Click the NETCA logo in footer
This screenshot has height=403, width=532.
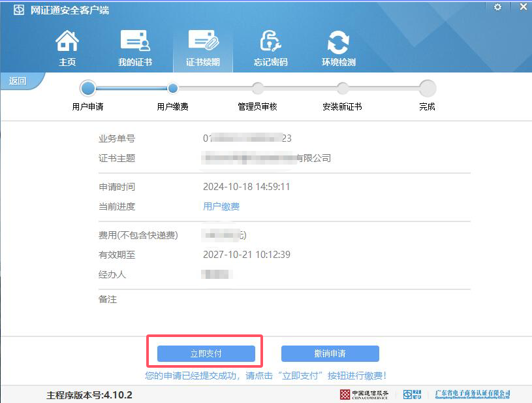coord(413,395)
